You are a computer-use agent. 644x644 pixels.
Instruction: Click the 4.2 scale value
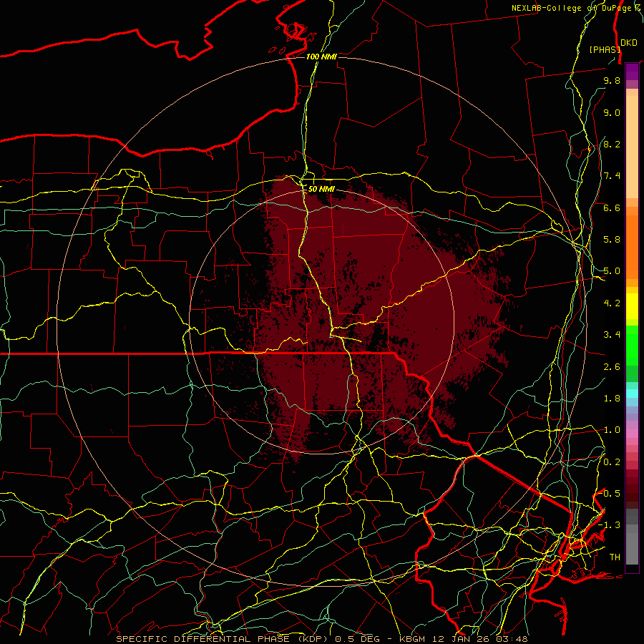tap(612, 303)
